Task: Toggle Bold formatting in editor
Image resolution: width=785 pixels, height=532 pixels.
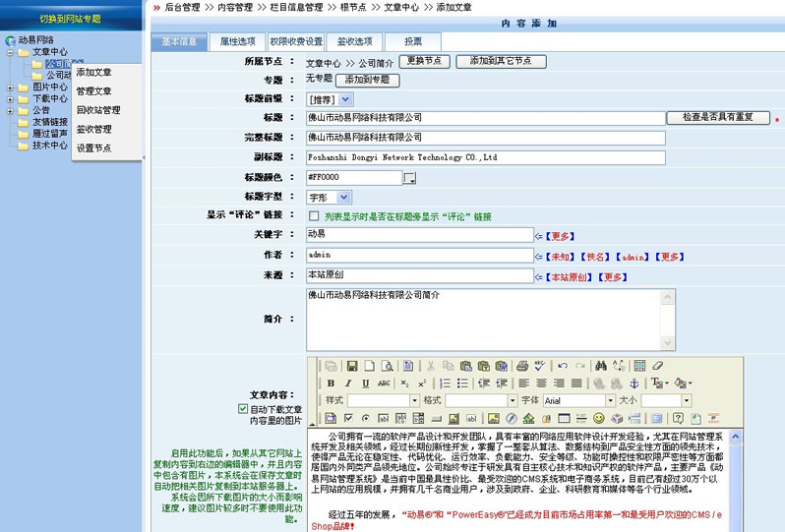Action: [x=331, y=384]
